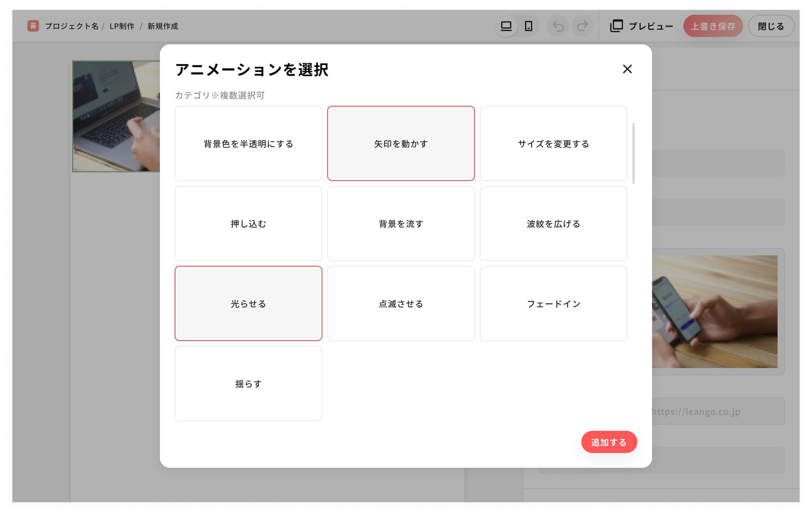Open LP制作 breadcrumb link
The image size is (812, 517).
pos(122,26)
